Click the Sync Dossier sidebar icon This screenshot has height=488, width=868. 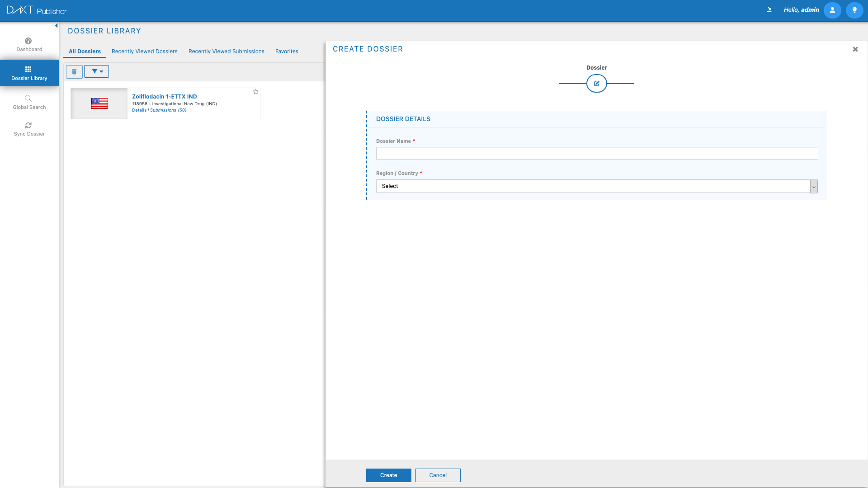29,129
